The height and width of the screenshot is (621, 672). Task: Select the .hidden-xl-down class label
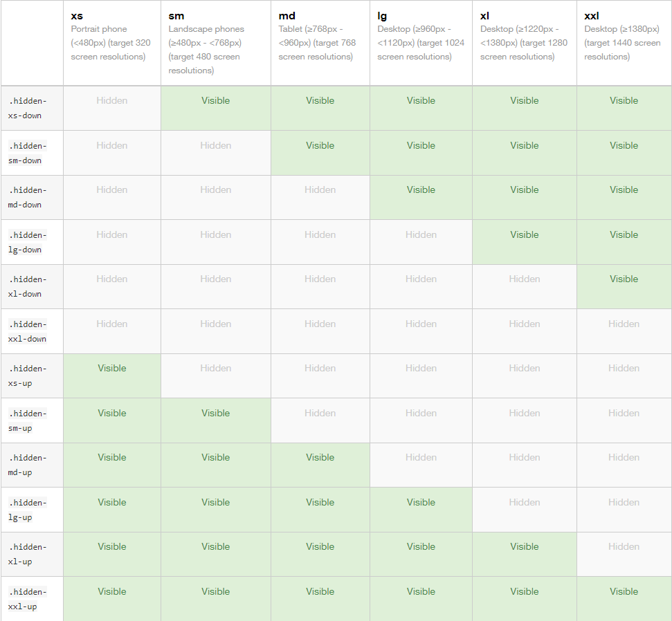click(28, 286)
